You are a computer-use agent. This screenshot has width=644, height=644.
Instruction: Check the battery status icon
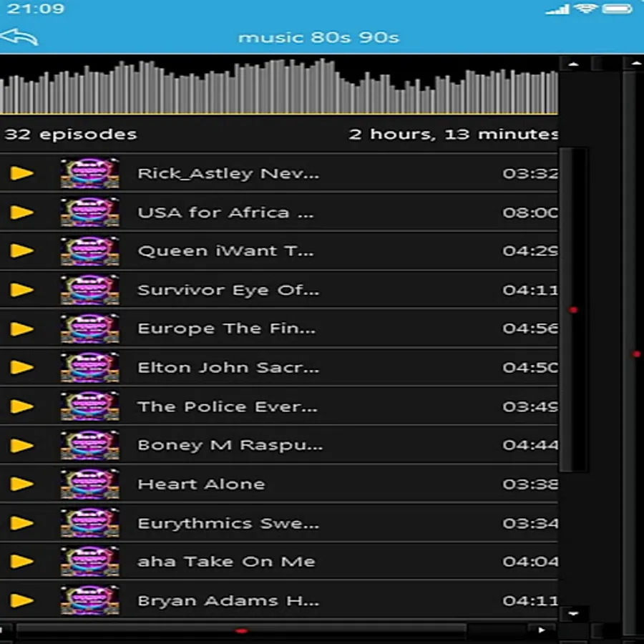pos(617,9)
